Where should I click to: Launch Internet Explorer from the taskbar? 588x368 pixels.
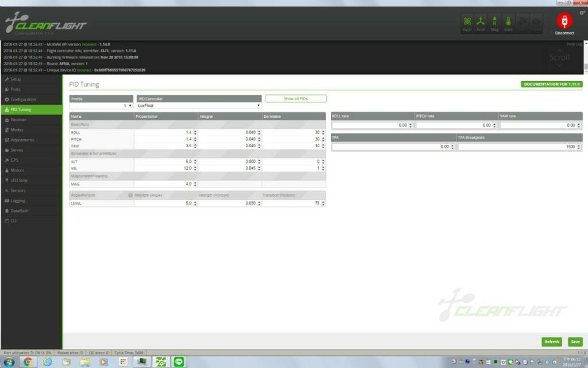[x=47, y=362]
